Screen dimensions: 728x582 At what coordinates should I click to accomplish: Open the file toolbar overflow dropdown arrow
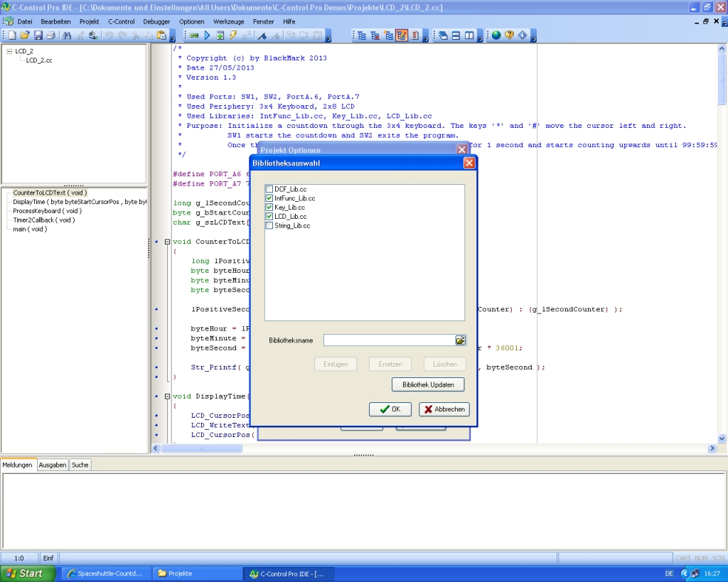tap(173, 36)
